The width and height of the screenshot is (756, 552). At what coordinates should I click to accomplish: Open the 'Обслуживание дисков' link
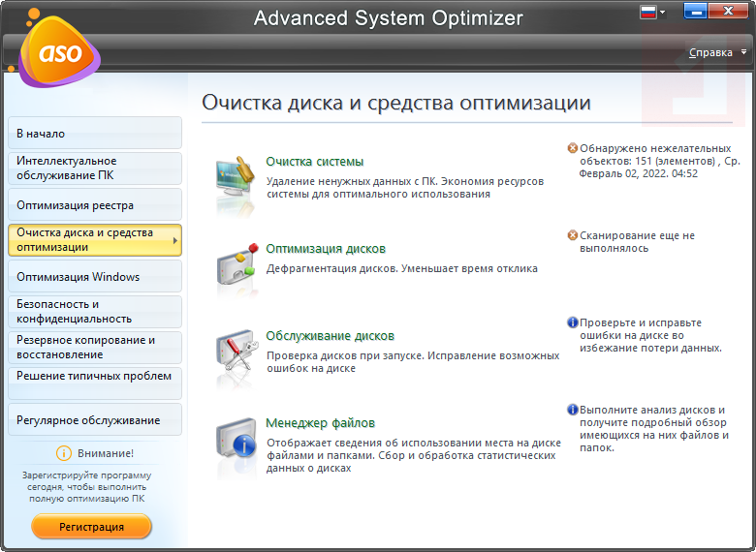click(331, 336)
